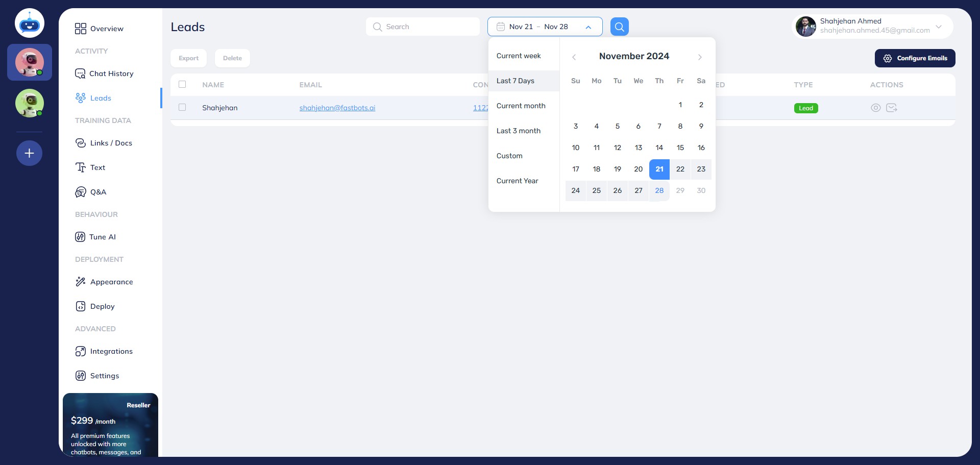The width and height of the screenshot is (980, 465).
Task: Check the select-all checkbox in table header
Action: (182, 84)
